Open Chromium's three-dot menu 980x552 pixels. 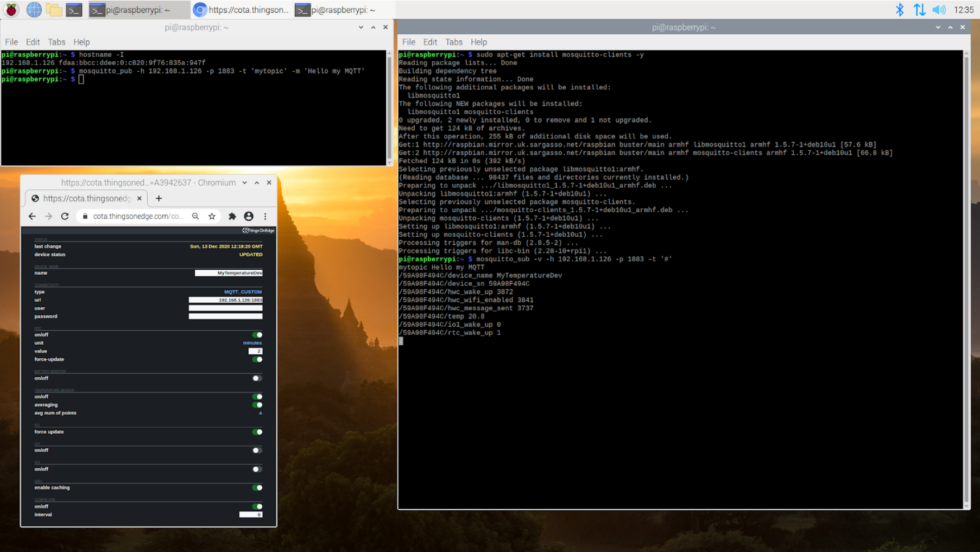(265, 216)
